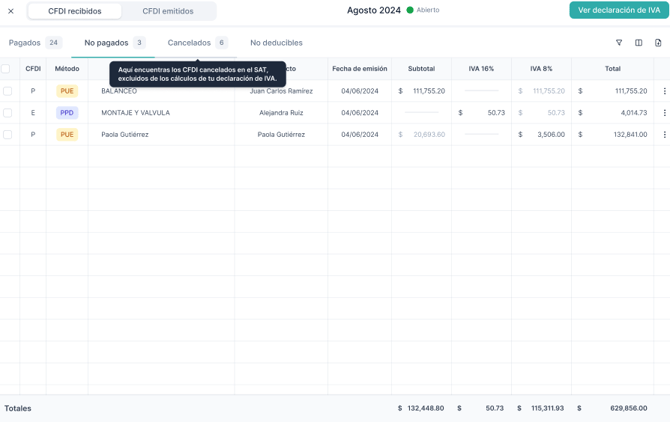Viewport: 670px width, 422px height.
Task: Switch to the CFDI emitidos tab
Action: (168, 11)
